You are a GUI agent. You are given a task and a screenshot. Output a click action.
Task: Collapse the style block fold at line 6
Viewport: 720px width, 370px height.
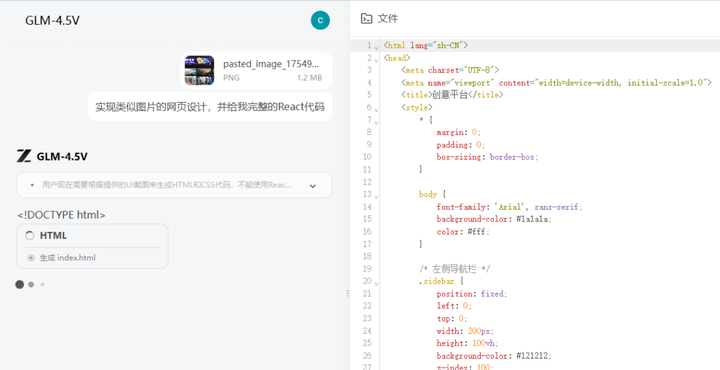coord(376,109)
